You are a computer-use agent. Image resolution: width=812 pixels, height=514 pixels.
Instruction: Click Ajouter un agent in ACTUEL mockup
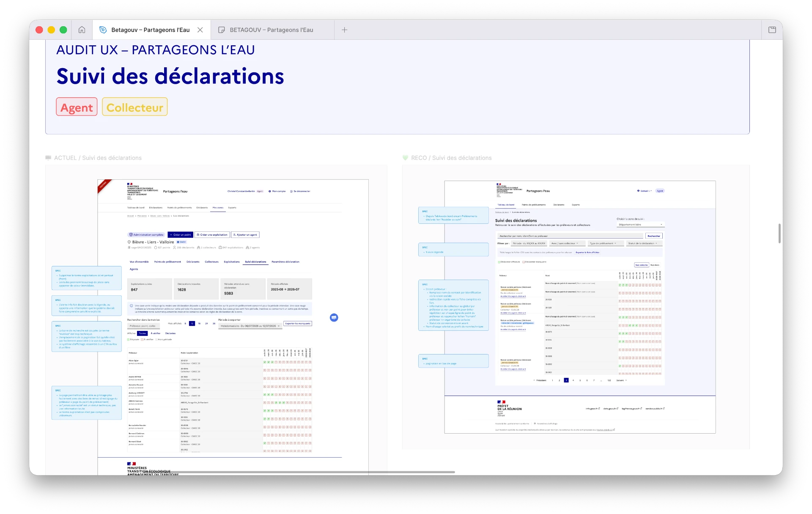(x=245, y=234)
